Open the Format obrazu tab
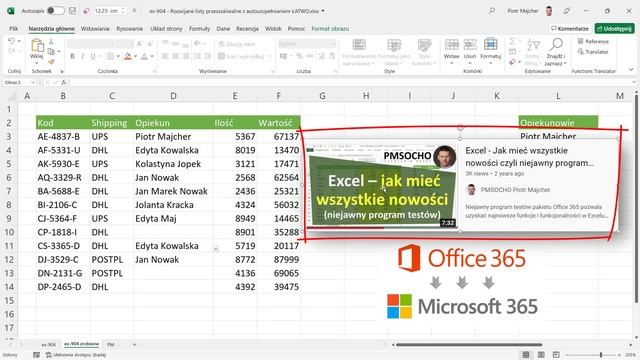Screen dimensions: 640x360 (330, 29)
